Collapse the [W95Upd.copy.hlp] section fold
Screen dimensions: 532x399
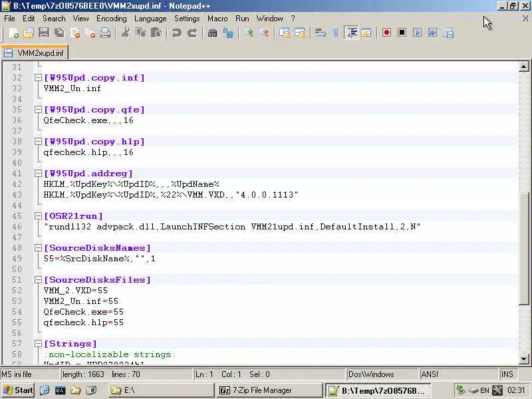(x=38, y=142)
